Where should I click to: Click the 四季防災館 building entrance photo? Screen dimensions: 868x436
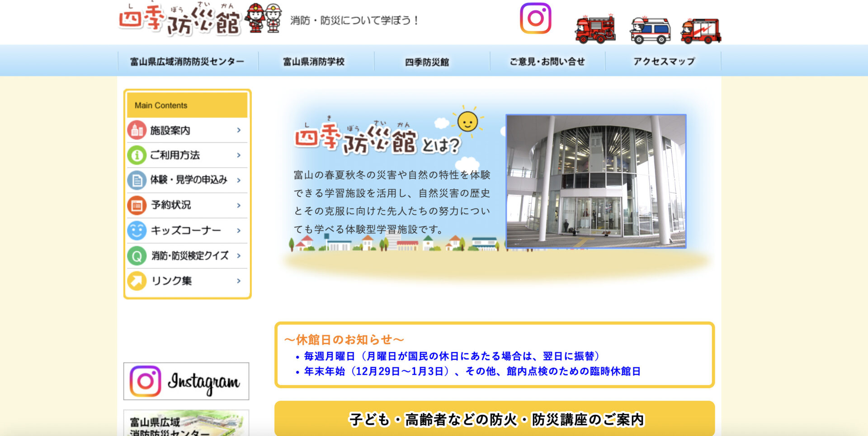point(596,181)
